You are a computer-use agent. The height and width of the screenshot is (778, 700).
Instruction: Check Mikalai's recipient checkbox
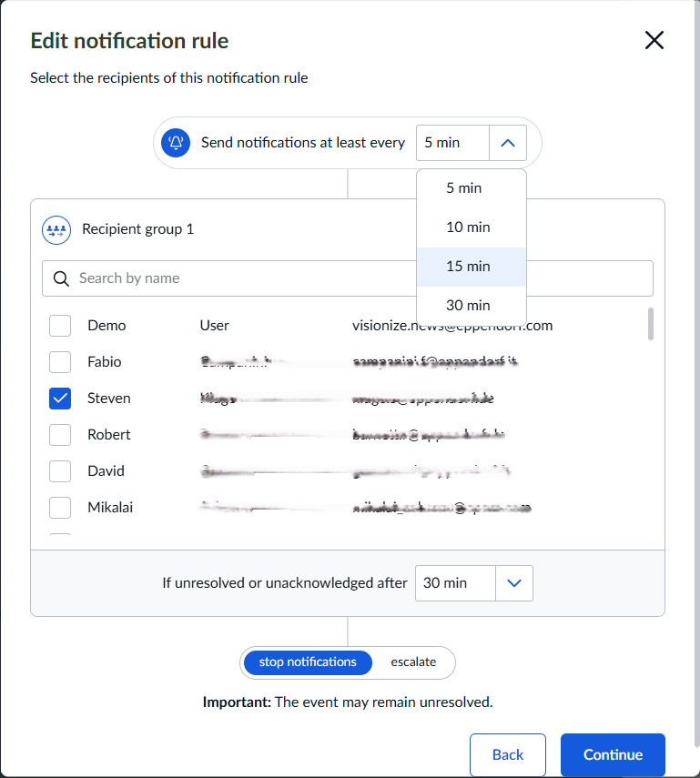coord(59,507)
